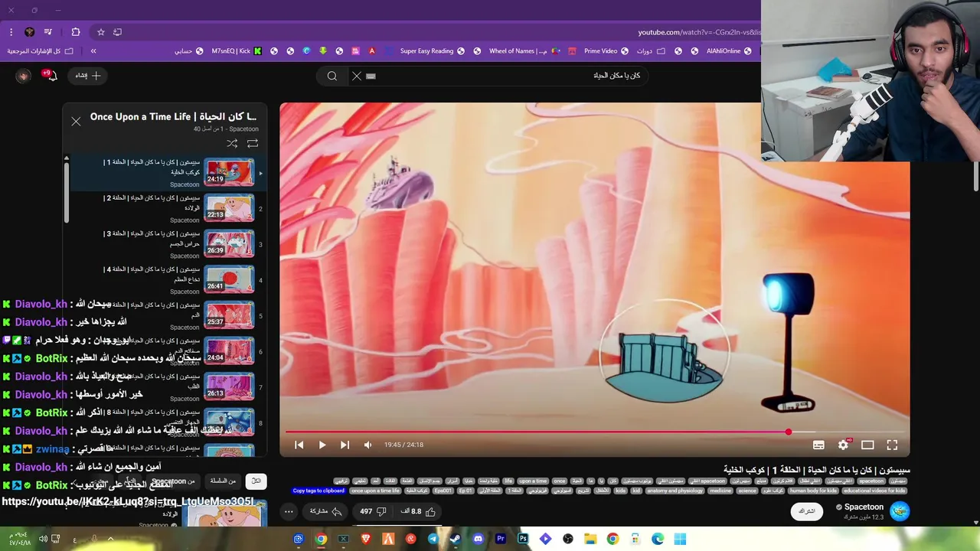Open Steam from the taskbar
Viewport: 980px width, 551px height.
455,539
